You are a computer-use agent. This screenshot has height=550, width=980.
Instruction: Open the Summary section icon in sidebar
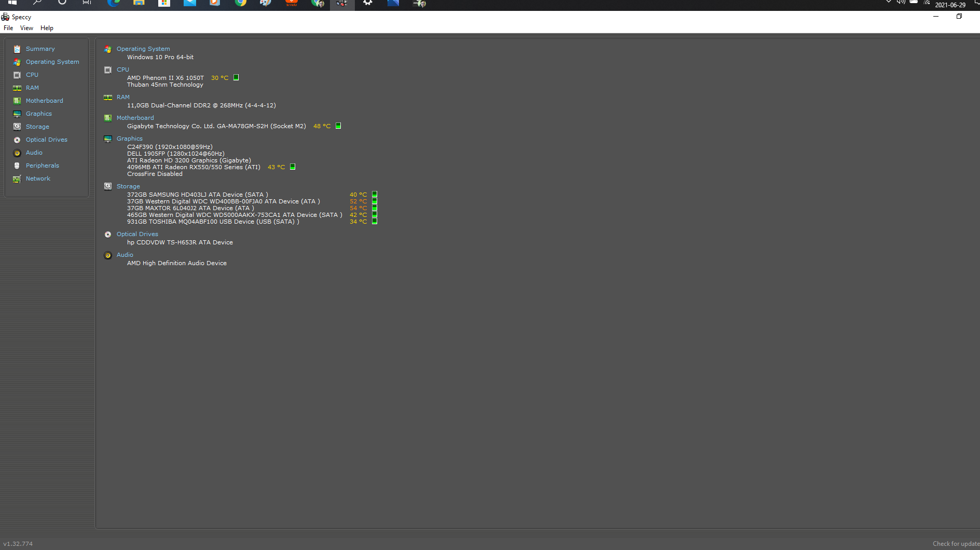17,49
